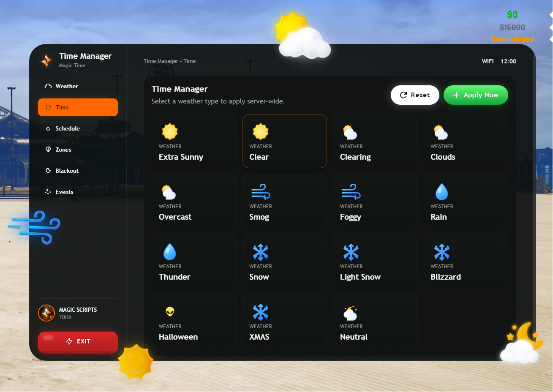Image resolution: width=553 pixels, height=392 pixels.
Task: Click the Magic Scripts round logo
Action: [46, 313]
